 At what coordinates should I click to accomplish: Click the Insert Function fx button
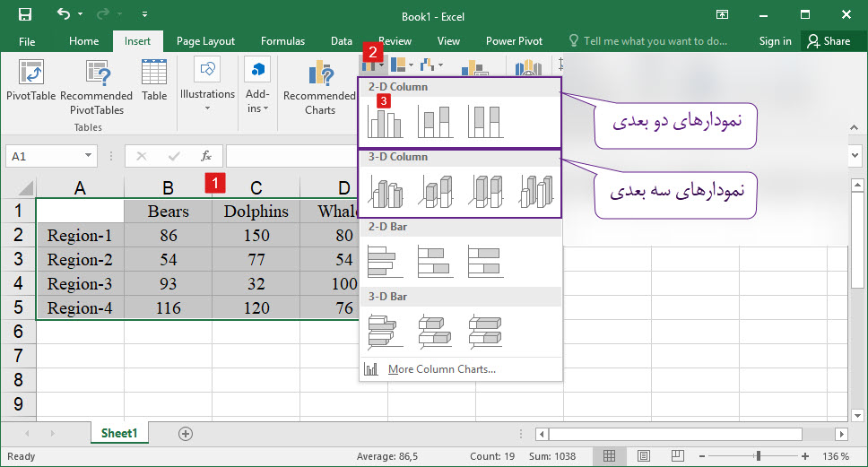click(206, 156)
